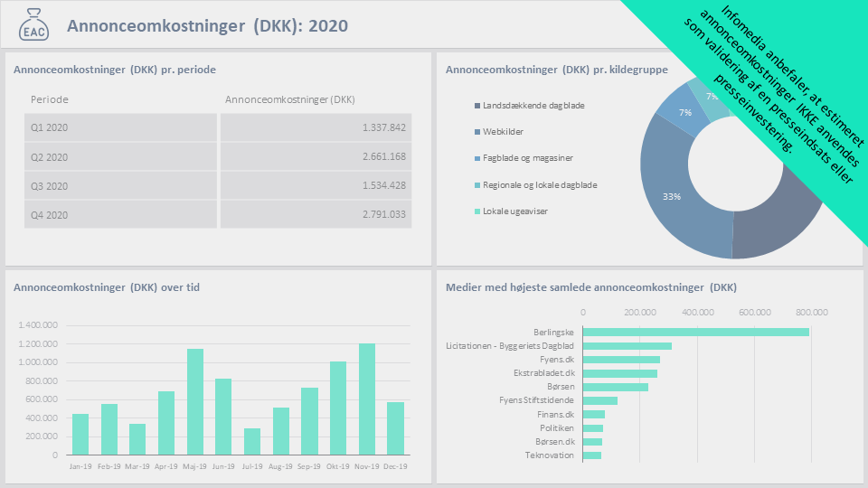Click the 33% donut chart segment
The height and width of the screenshot is (488, 868).
[672, 196]
